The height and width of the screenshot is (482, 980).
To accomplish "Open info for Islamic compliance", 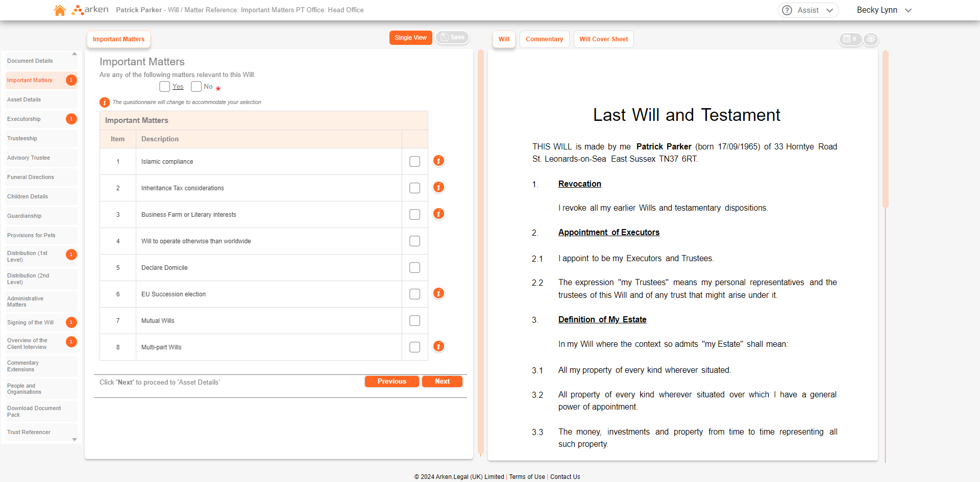I will [438, 161].
